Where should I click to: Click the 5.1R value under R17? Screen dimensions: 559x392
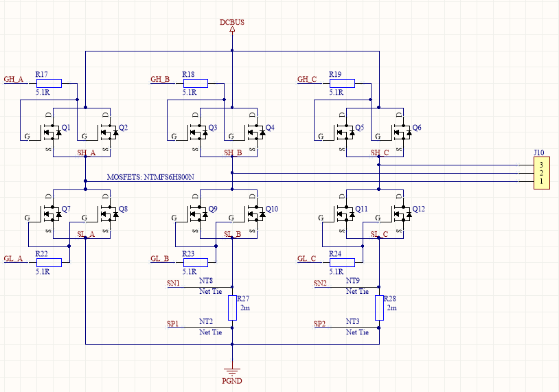coord(43,92)
